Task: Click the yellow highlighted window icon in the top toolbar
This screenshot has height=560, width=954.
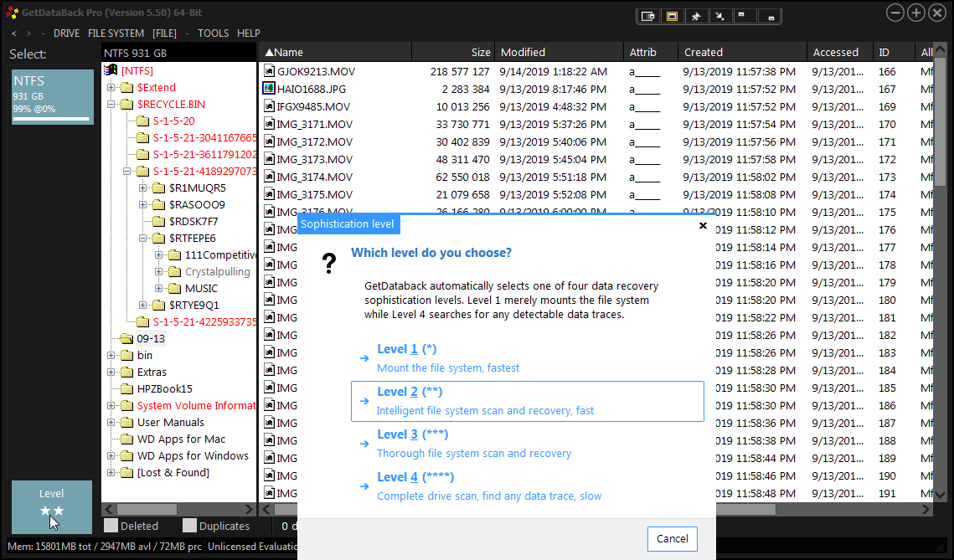Action: tap(672, 17)
